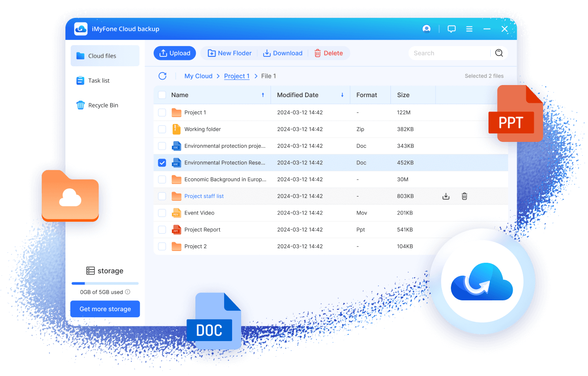This screenshot has height=376, width=588.
Task: Uncheck the Environmental Protection Rese... checkbox
Action: [x=162, y=163]
